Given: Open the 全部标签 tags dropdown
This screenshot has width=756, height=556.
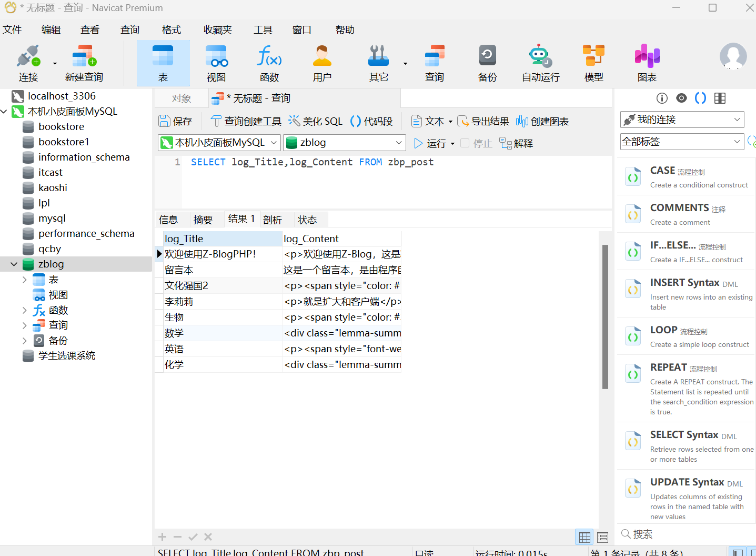Looking at the screenshot, I should (682, 142).
